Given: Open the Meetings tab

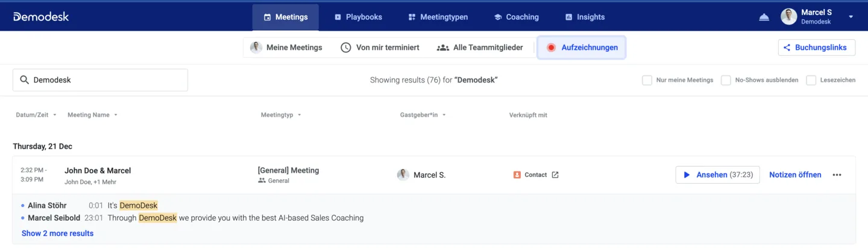Looking at the screenshot, I should 286,17.
